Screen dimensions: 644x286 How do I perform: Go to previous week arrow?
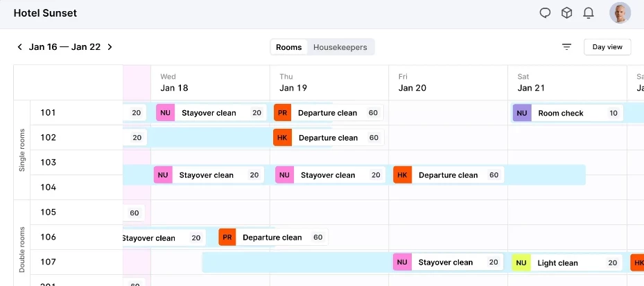point(19,47)
